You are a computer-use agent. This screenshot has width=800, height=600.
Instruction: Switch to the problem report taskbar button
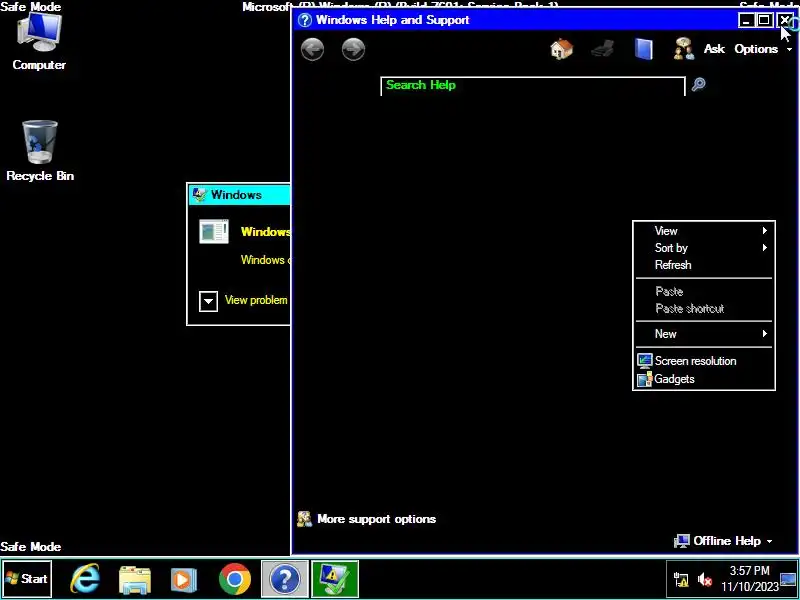coord(335,579)
